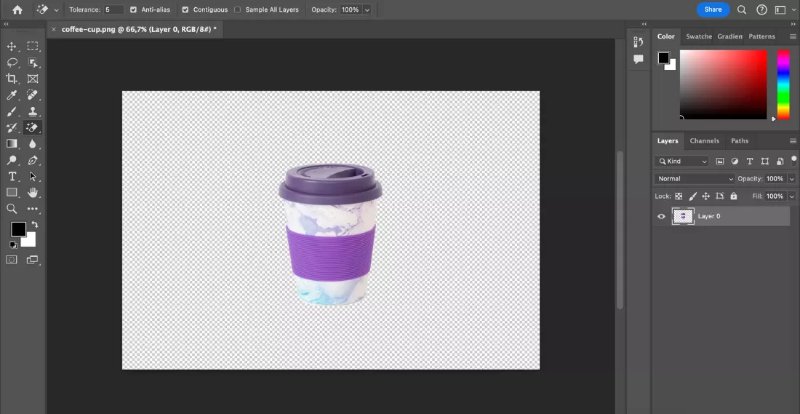The width and height of the screenshot is (800, 414).
Task: Select the Zoom tool in toolbar
Action: pos(12,209)
